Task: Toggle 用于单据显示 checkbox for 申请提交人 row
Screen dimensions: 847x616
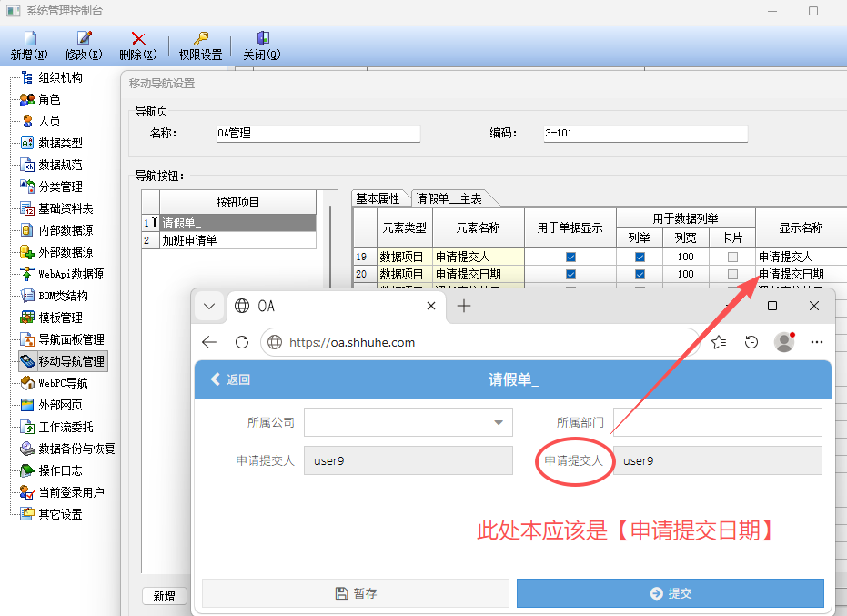Action: point(570,258)
